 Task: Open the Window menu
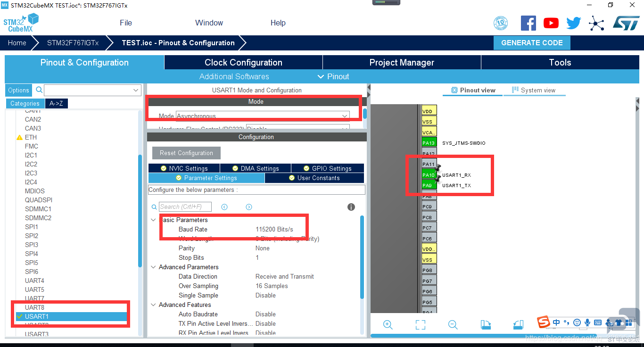pos(209,23)
